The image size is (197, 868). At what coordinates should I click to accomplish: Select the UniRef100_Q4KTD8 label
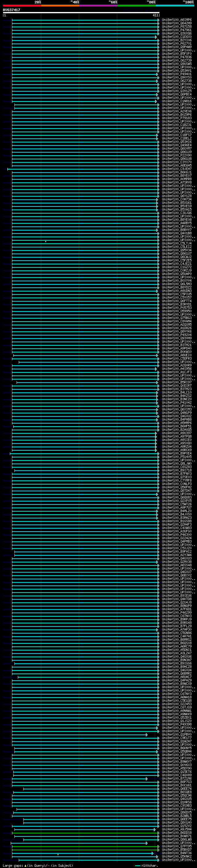176,599
